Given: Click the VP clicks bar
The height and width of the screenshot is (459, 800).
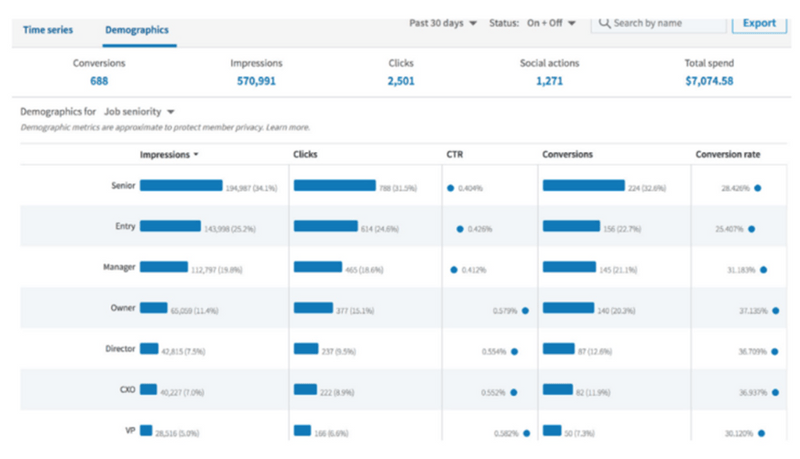Looking at the screenshot, I should point(303,430).
